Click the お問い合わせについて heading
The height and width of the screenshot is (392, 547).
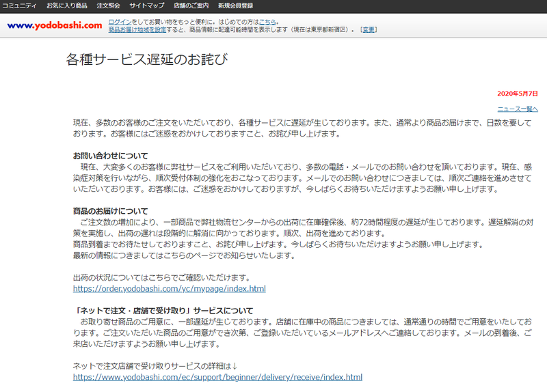(110, 156)
